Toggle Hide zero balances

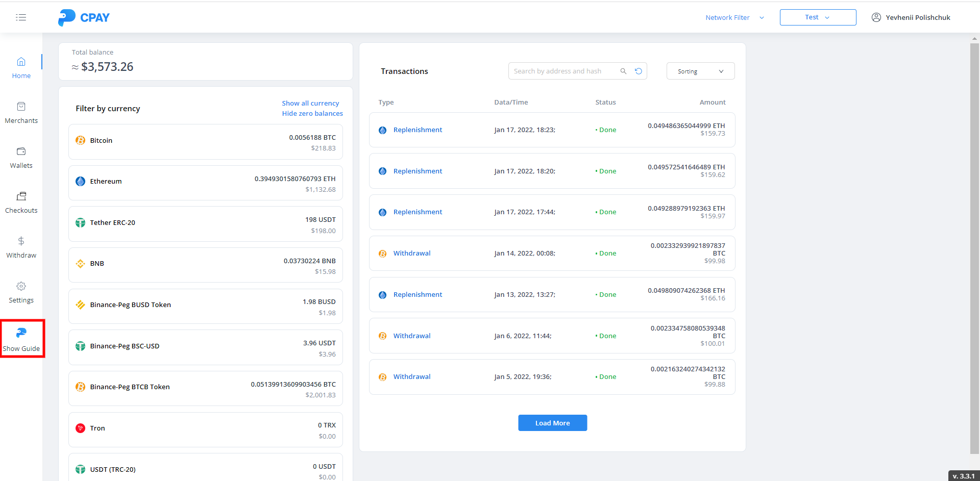point(312,114)
